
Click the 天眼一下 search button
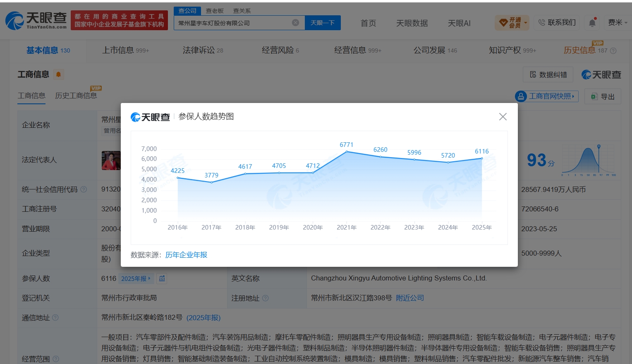[x=323, y=23]
